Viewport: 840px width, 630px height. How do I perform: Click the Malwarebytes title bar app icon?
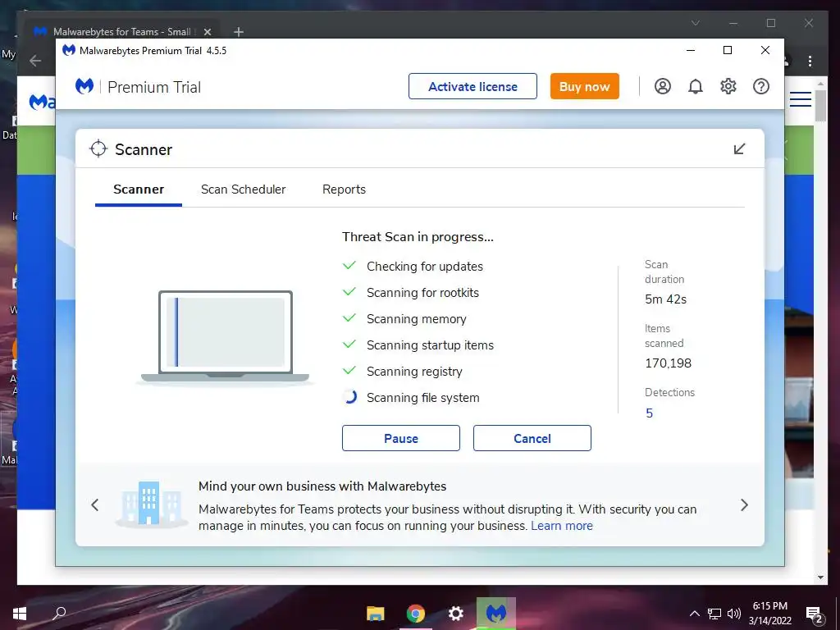(x=69, y=50)
